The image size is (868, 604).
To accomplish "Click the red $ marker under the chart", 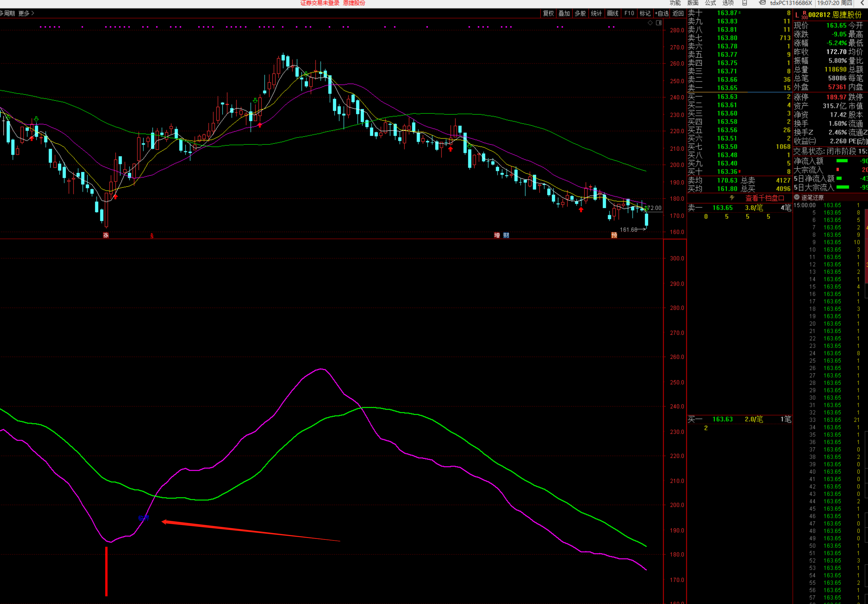I will pos(152,235).
